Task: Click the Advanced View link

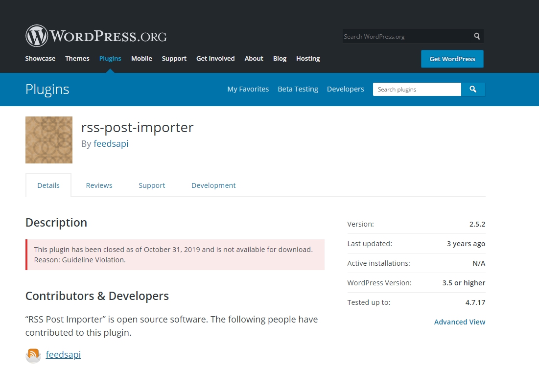Action: click(460, 322)
